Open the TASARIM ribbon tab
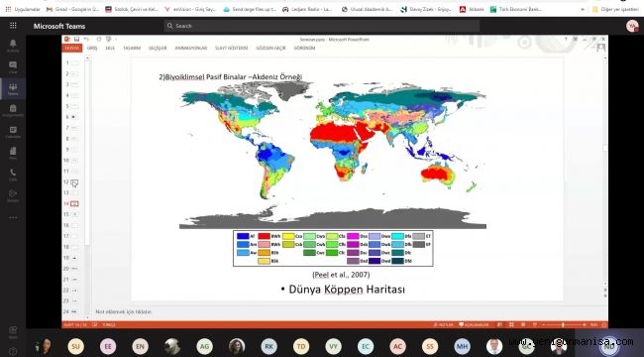The image size is (644, 357). [132, 49]
